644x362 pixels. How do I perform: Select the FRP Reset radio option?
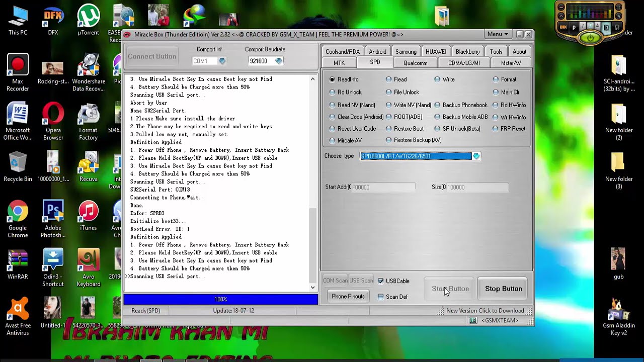point(509,129)
